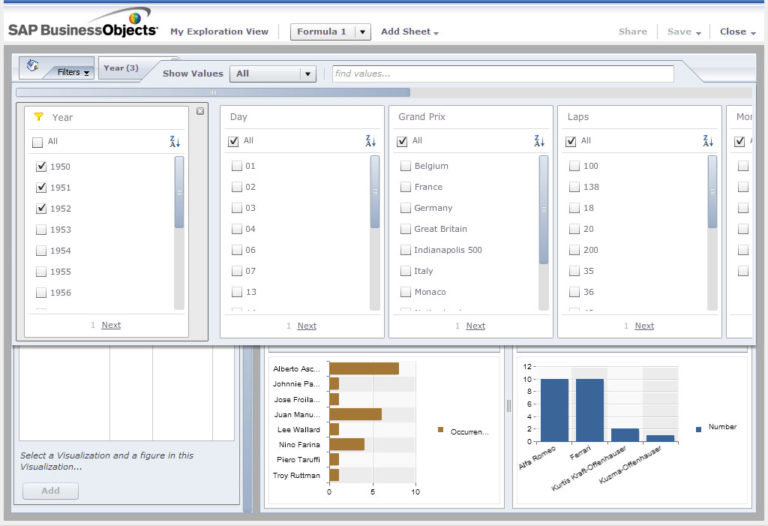Uncheck the 1951 year checkbox
Image resolution: width=768 pixels, height=526 pixels.
pos(41,187)
